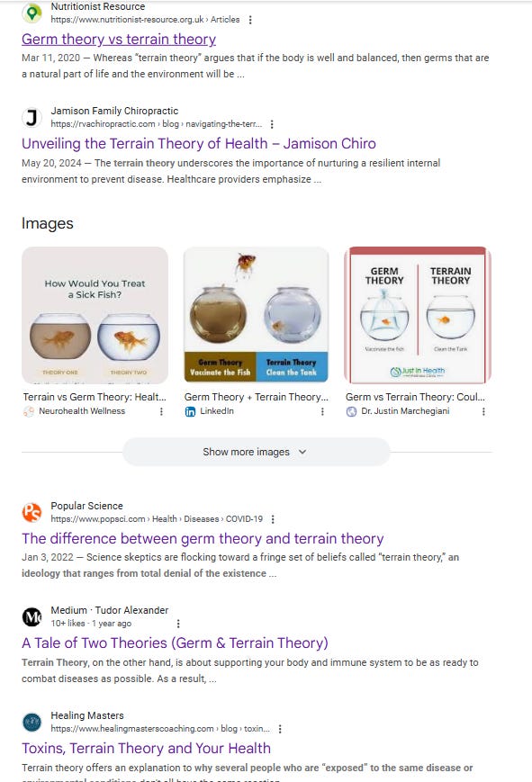Open three-dot menu for Popular Science result
The image size is (532, 782).
pyautogui.click(x=273, y=519)
